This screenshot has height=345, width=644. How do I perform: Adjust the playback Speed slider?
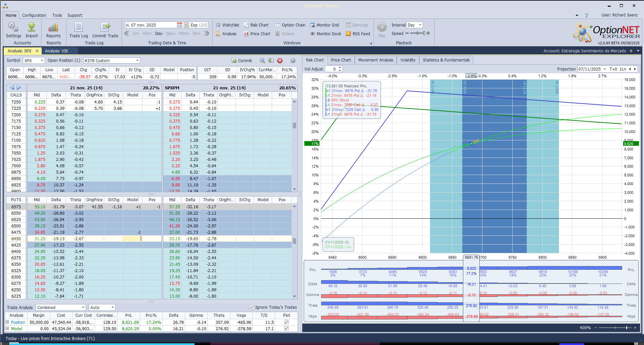[x=417, y=33]
